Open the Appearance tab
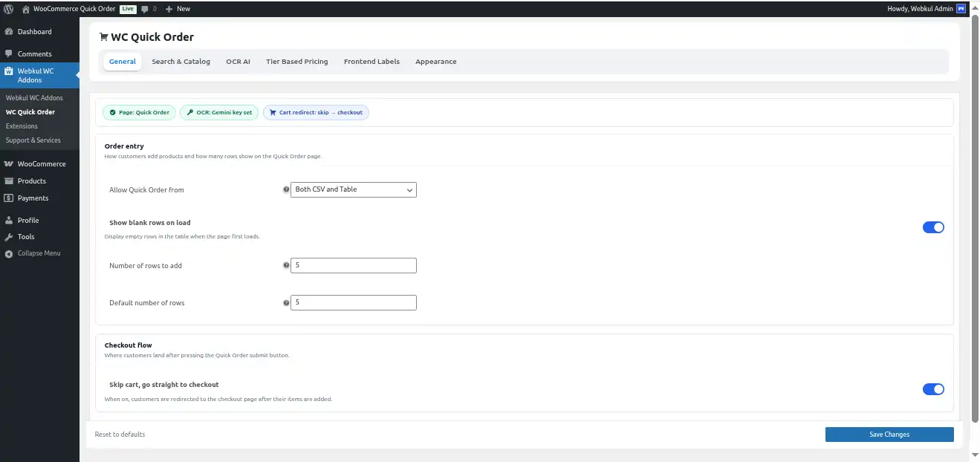 [x=435, y=62]
